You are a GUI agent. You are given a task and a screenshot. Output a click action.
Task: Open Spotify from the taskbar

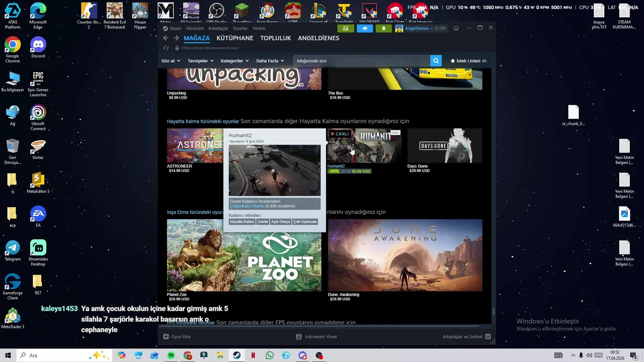[171, 355]
